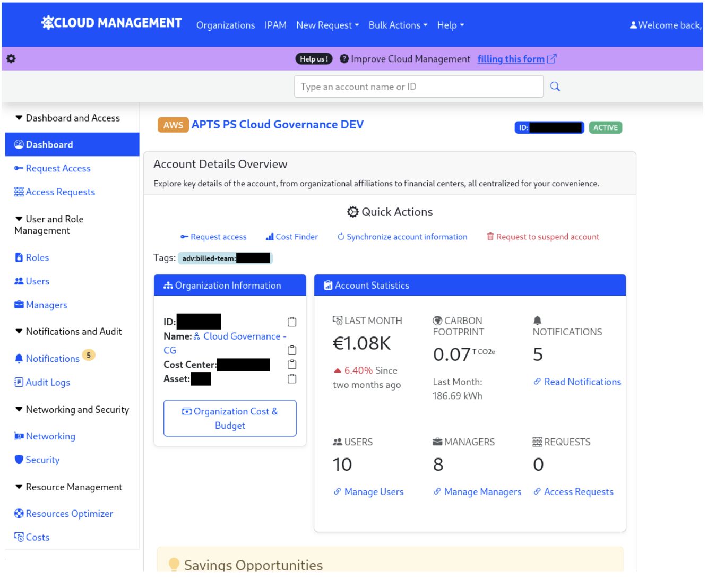Click the user profile icon near Welcome back

633,25
